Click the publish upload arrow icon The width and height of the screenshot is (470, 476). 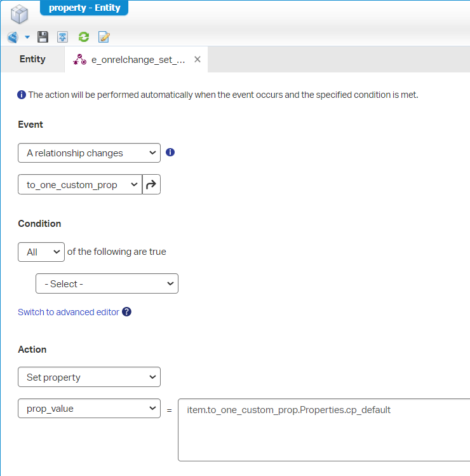pyautogui.click(x=62, y=37)
